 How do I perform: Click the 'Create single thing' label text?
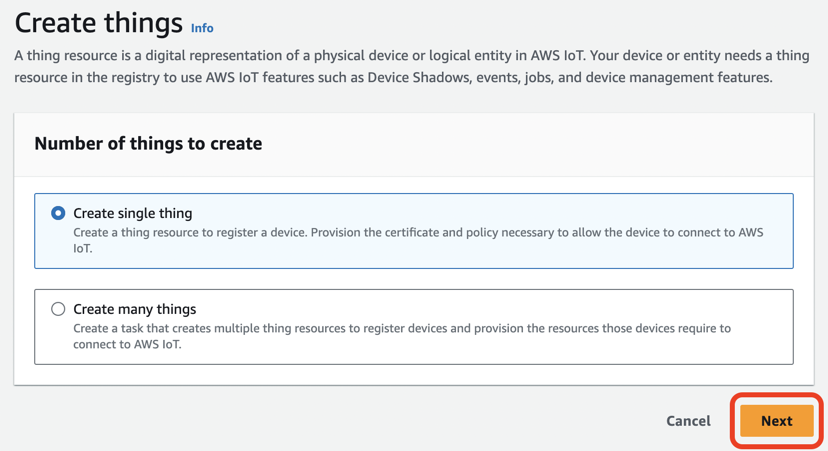tap(133, 213)
